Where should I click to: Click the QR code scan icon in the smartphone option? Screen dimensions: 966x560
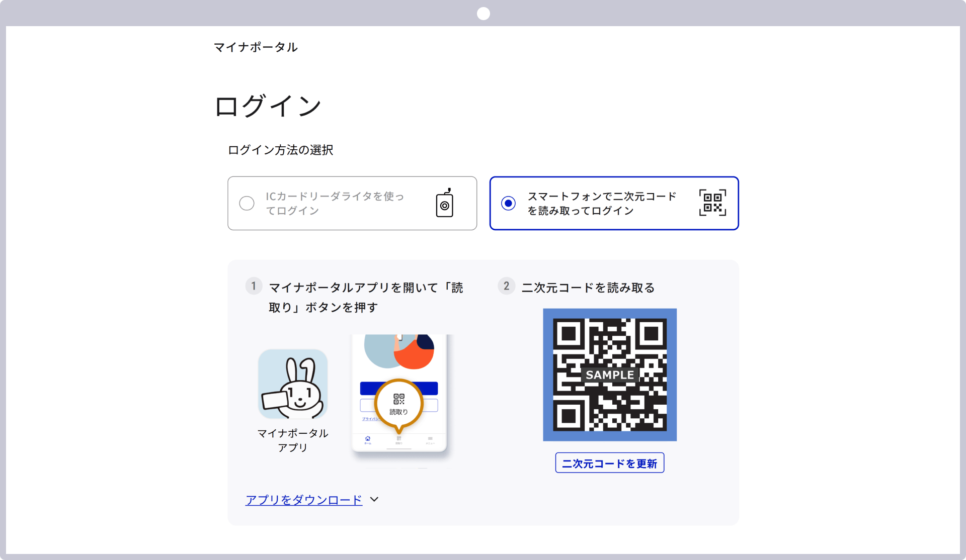712,203
